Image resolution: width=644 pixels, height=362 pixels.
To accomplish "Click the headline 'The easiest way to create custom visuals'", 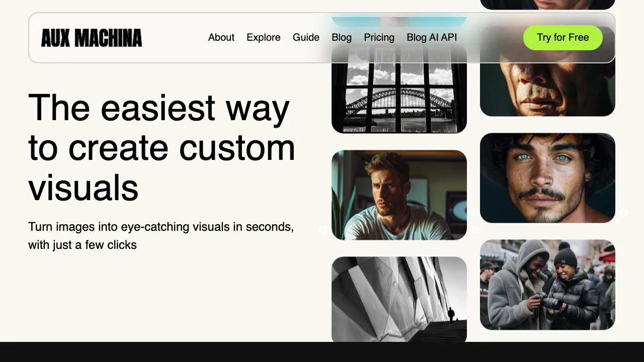I will coord(161,147).
